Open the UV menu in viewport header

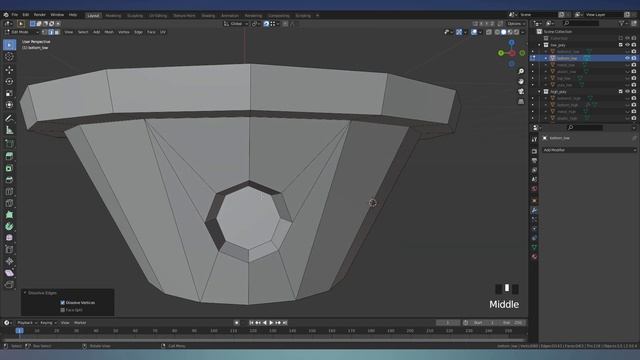(x=163, y=32)
